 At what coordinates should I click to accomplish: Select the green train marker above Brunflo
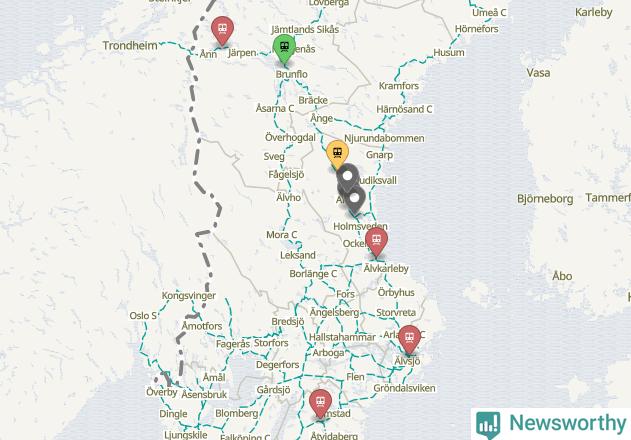click(285, 49)
